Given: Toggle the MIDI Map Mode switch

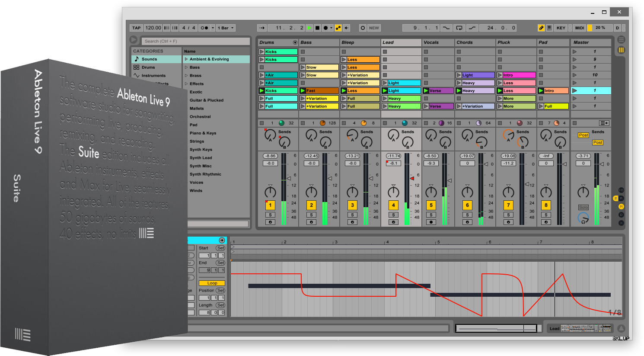Looking at the screenshot, I should (579, 28).
